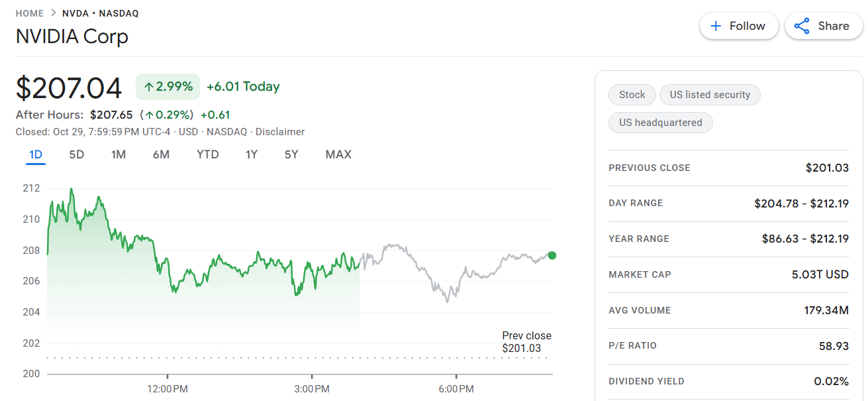View the 1Y chart range
Image resolution: width=868 pixels, height=401 pixels.
tap(252, 154)
